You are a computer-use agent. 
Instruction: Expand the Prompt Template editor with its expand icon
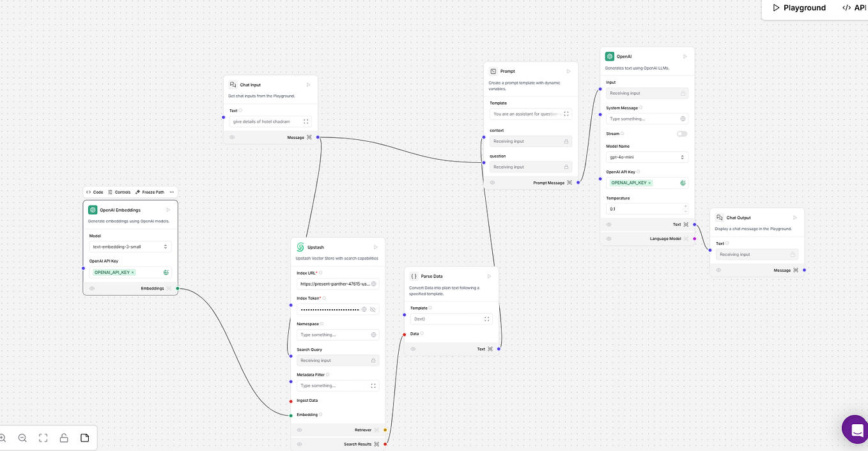566,114
